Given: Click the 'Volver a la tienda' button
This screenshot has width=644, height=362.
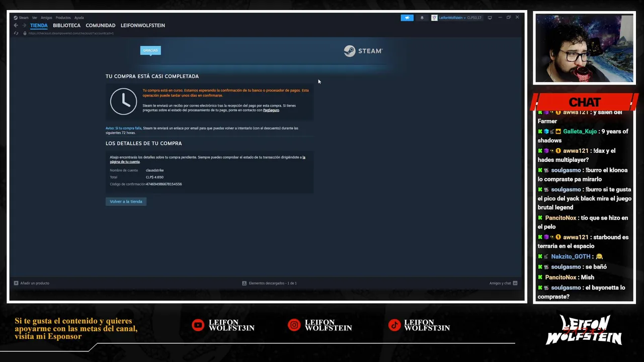Looking at the screenshot, I should [126, 202].
